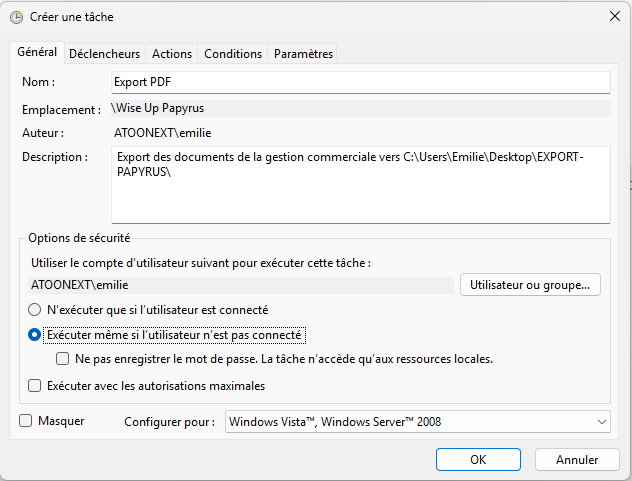Image resolution: width=632 pixels, height=481 pixels.
Task: Choose Exécuter même si l'utilisateur n'est pas connecté
Action: click(35, 335)
